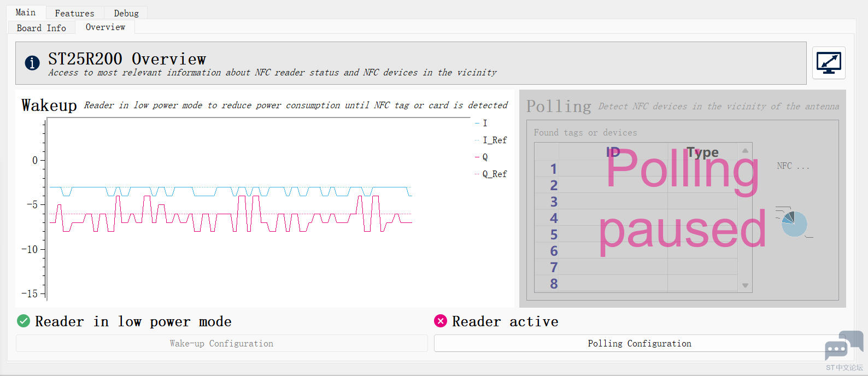Select row 7 in the found tags table
868x376 pixels.
point(554,267)
